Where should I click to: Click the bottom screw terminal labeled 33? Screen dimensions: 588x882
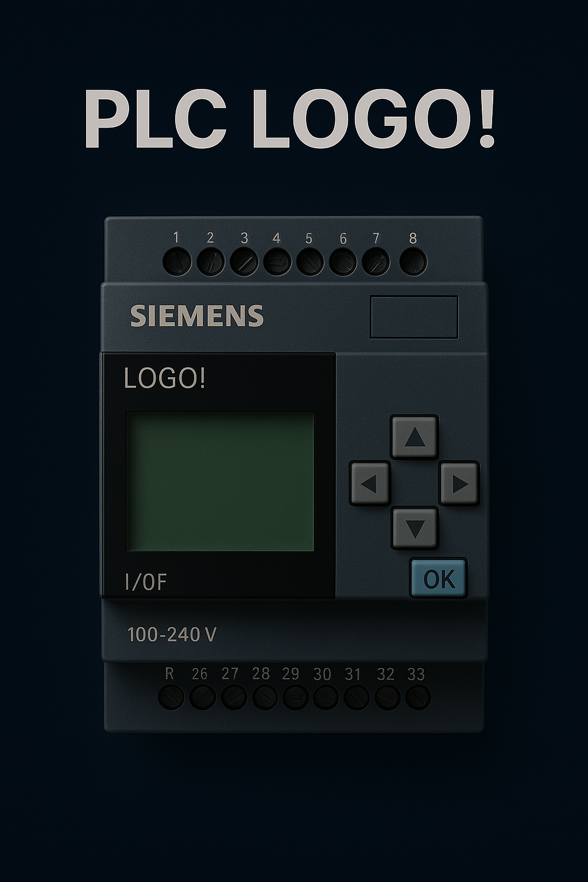pos(418,698)
